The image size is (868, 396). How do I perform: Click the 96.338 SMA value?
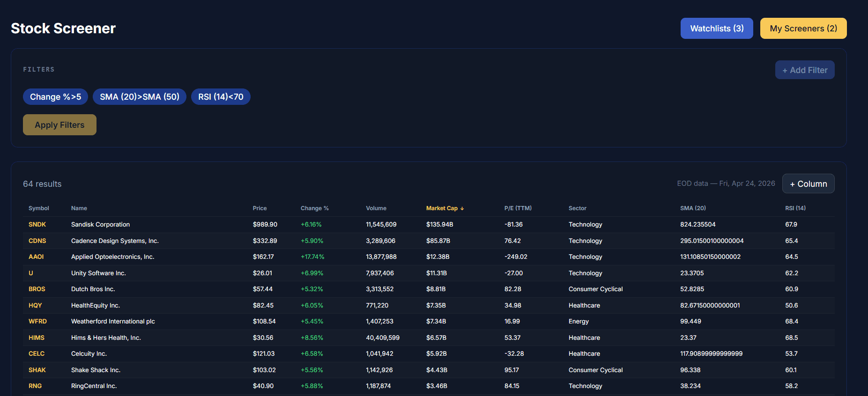point(690,370)
